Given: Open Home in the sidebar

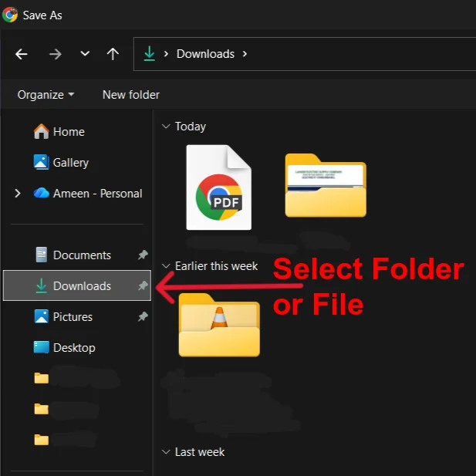Looking at the screenshot, I should (x=59, y=132).
